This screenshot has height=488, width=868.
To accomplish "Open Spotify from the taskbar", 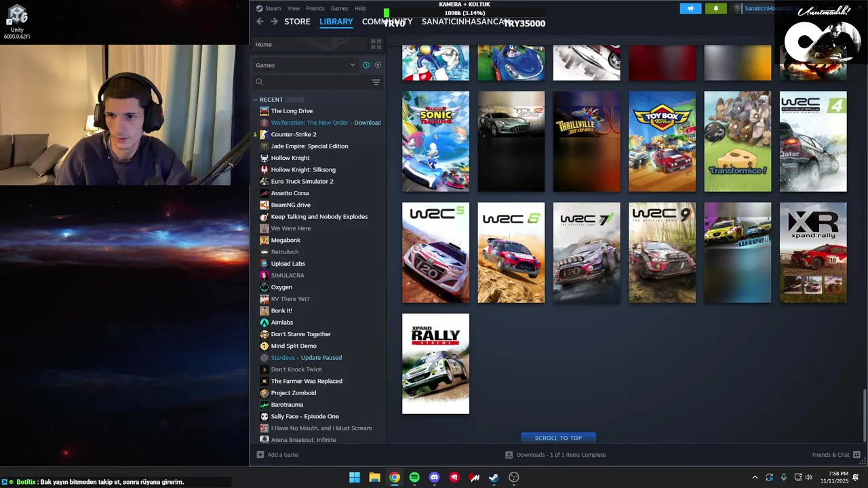I will (414, 477).
